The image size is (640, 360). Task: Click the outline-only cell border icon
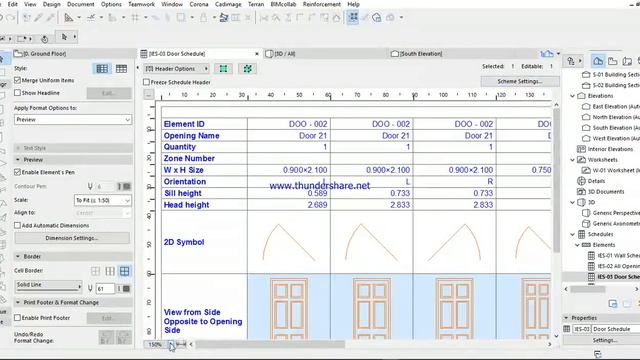coord(96,271)
